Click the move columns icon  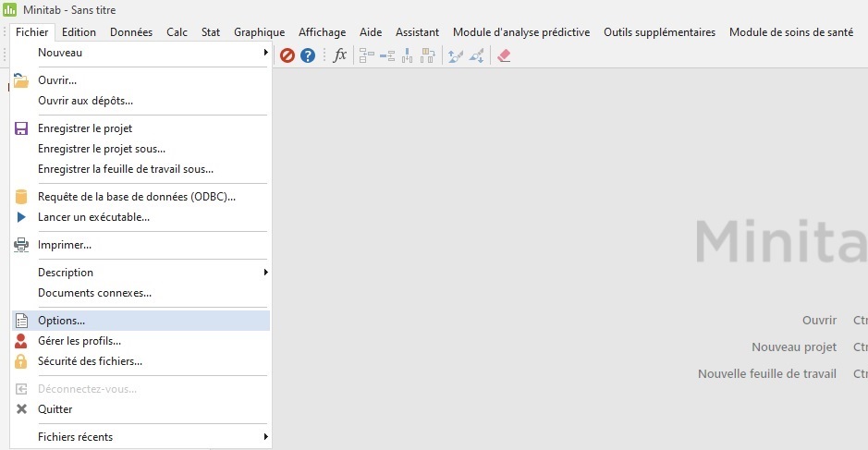[x=427, y=55]
